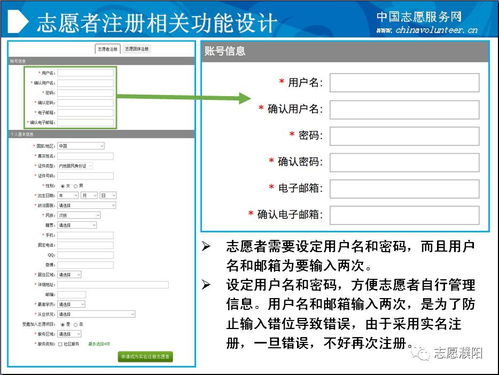
Task: Open the 最高学历 dropdown
Action: pos(71,304)
